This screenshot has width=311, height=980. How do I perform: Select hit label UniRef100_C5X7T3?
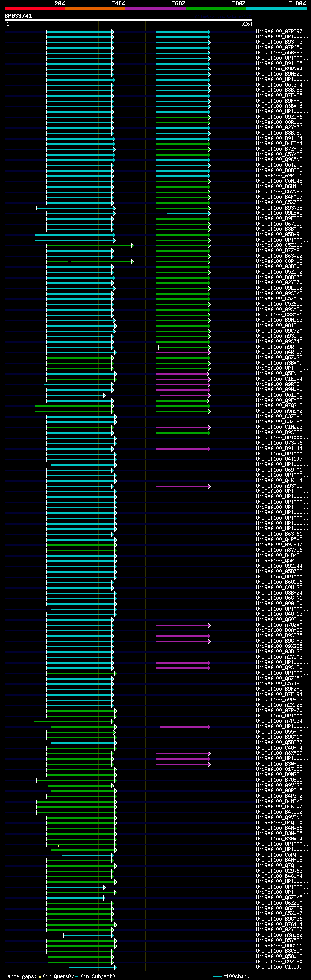[279, 203]
